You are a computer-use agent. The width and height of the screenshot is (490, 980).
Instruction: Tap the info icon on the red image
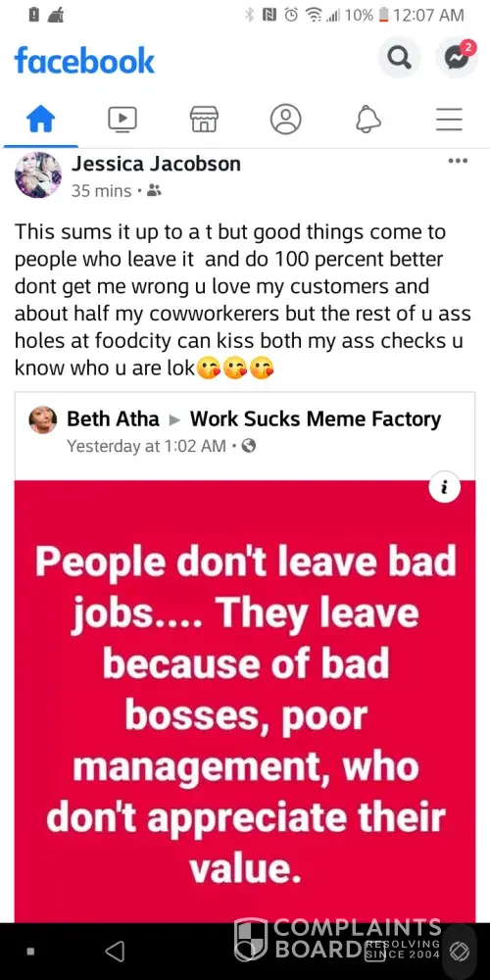[x=445, y=489]
